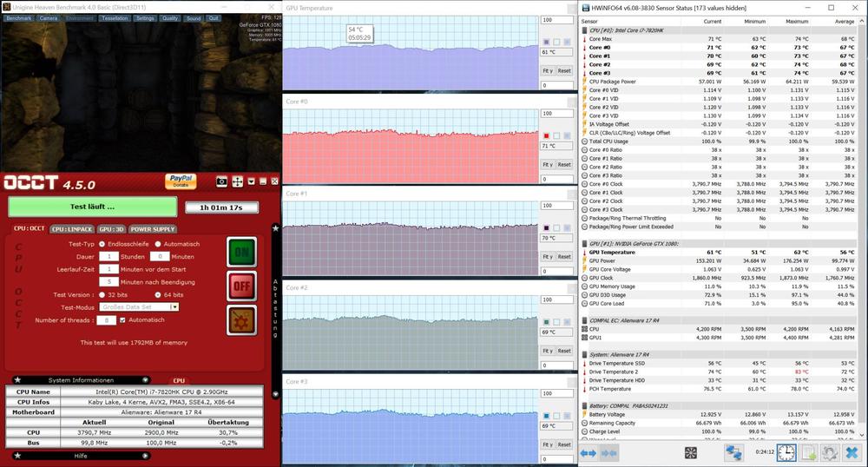
Task: Click the HWiNFO network computers icon
Action: (x=734, y=453)
